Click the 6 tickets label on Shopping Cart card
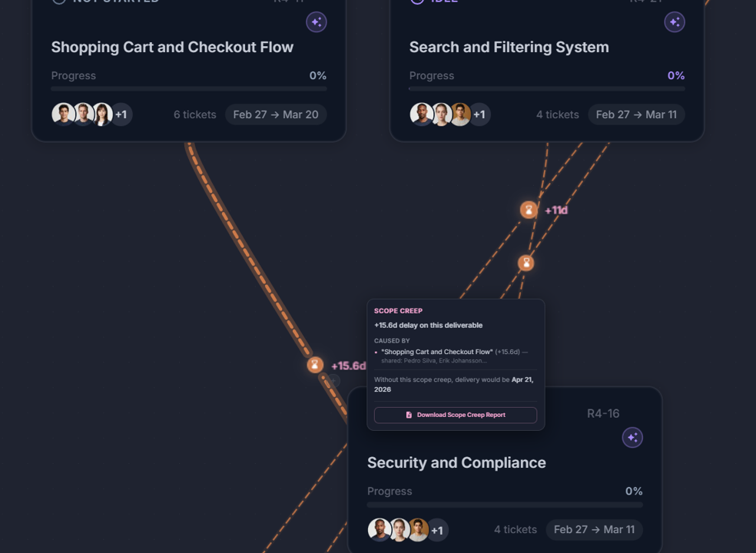This screenshot has width=756, height=553. point(194,114)
